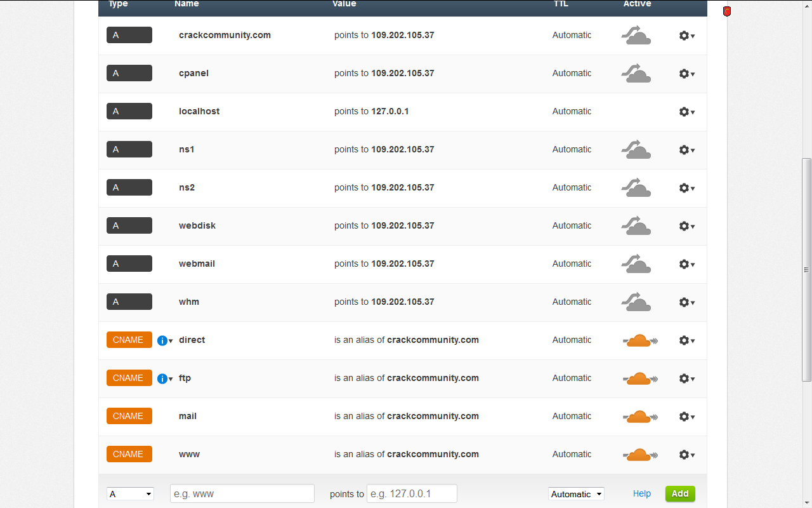Toggle CloudFlare cloud for crackcommunity.com A record
812x508 pixels.
coord(636,36)
